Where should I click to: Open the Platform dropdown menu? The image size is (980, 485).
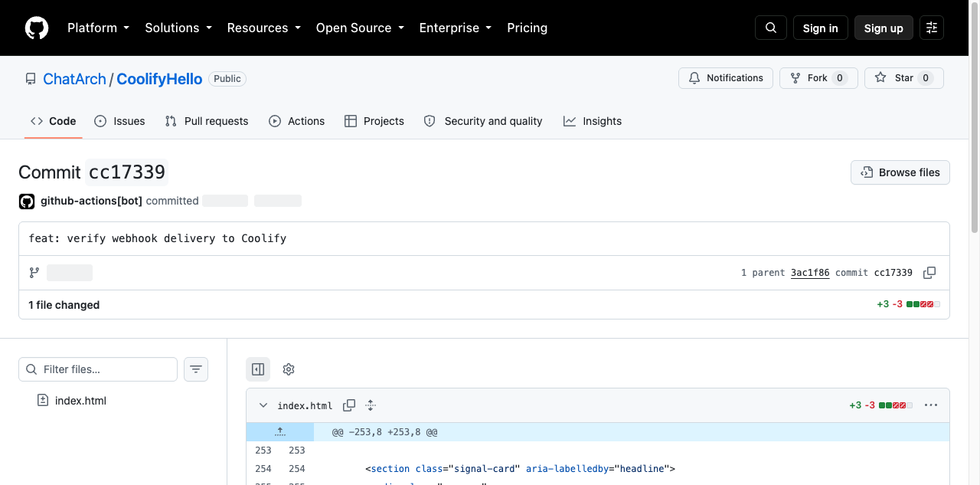tap(98, 28)
